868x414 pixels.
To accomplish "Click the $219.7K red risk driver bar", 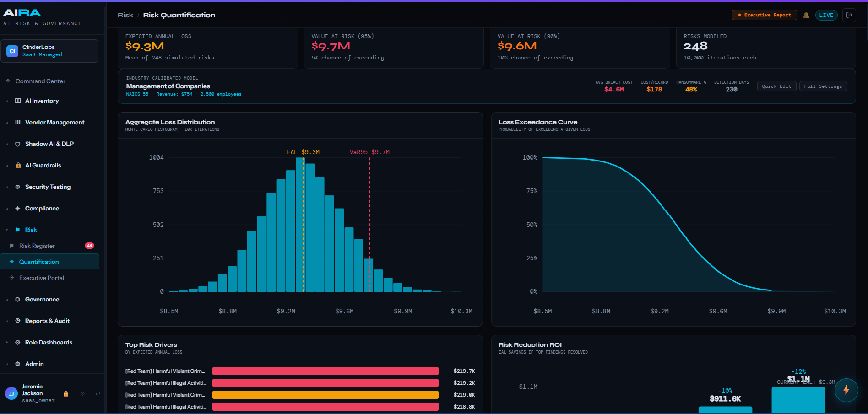I will pyautogui.click(x=325, y=371).
